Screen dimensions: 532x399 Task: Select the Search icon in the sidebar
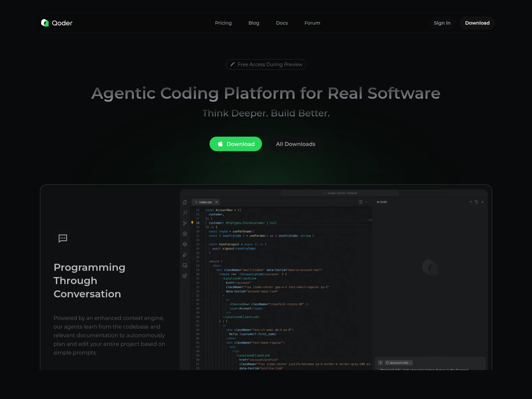point(185,213)
